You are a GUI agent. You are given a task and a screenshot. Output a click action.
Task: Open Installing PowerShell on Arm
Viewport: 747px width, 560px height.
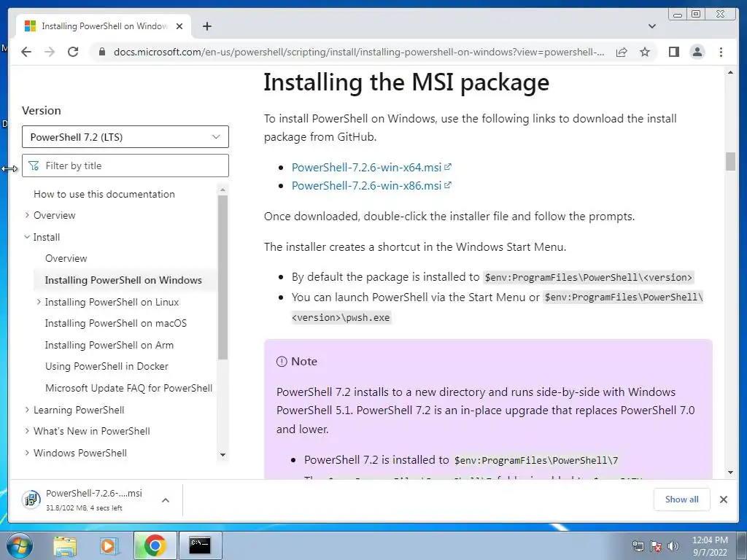coord(109,345)
